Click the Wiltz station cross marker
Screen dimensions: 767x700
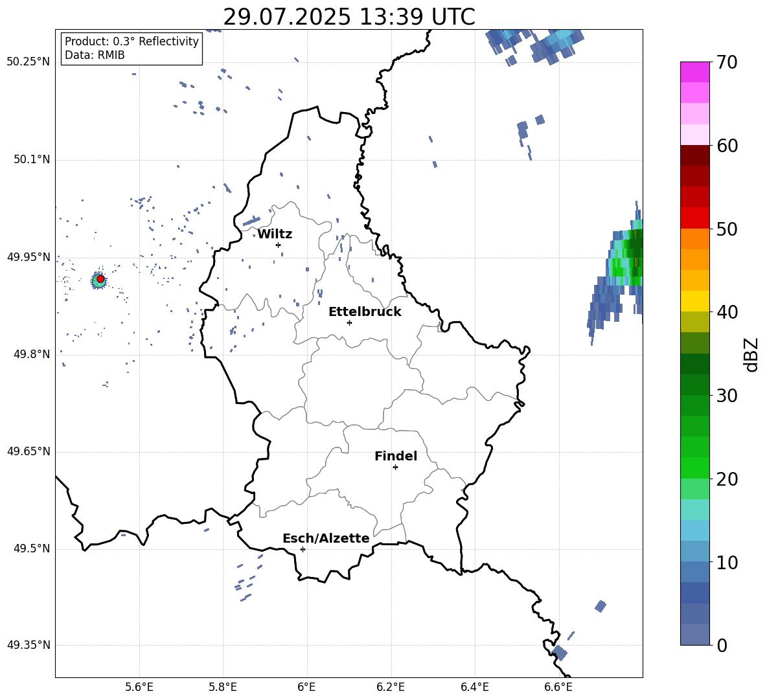coord(279,245)
